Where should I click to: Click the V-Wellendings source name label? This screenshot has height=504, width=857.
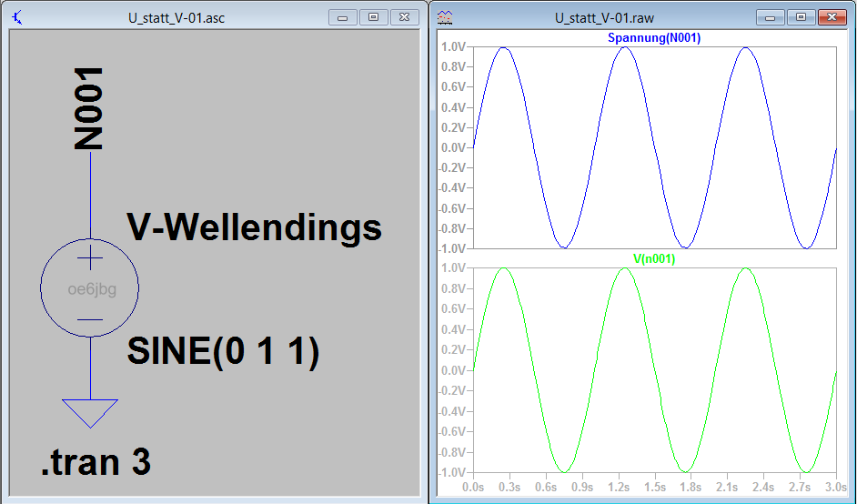(x=254, y=227)
